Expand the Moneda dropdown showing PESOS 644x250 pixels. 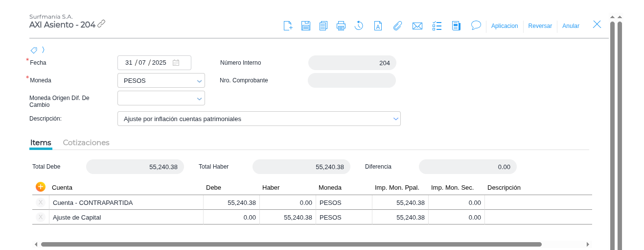click(199, 81)
